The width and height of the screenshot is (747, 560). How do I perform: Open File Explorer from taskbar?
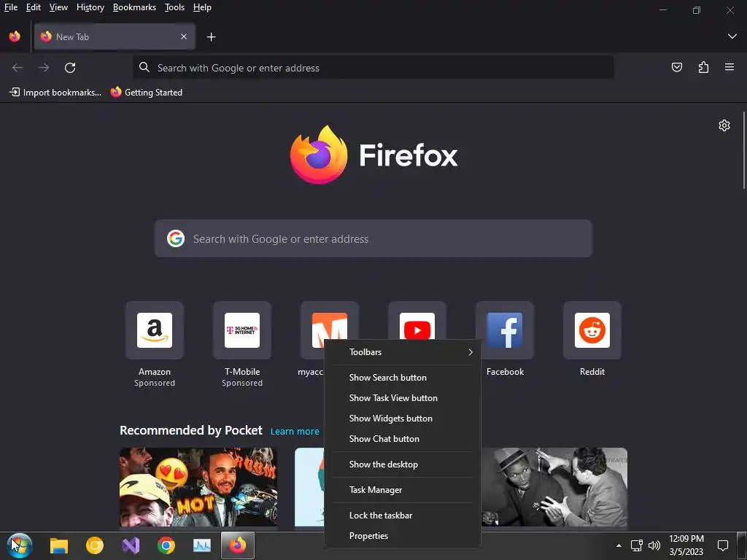tap(59, 545)
